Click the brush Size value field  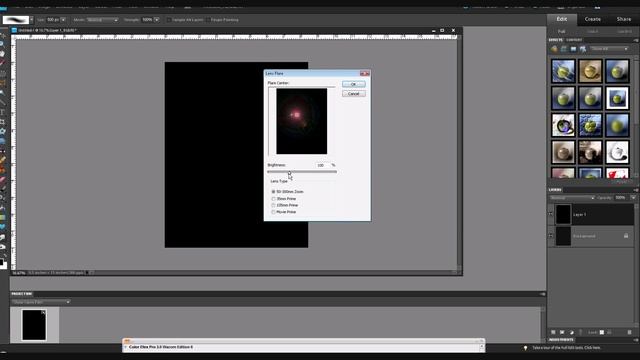pyautogui.click(x=53, y=20)
